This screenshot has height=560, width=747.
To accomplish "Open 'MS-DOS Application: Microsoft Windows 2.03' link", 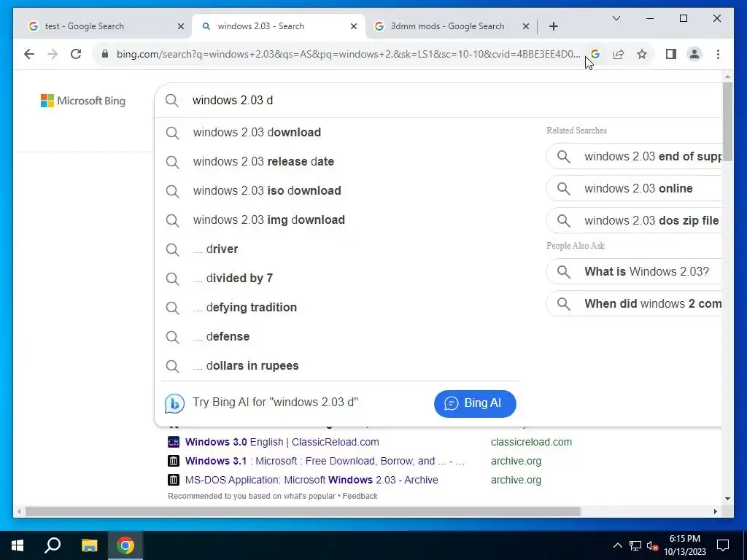I will [311, 480].
